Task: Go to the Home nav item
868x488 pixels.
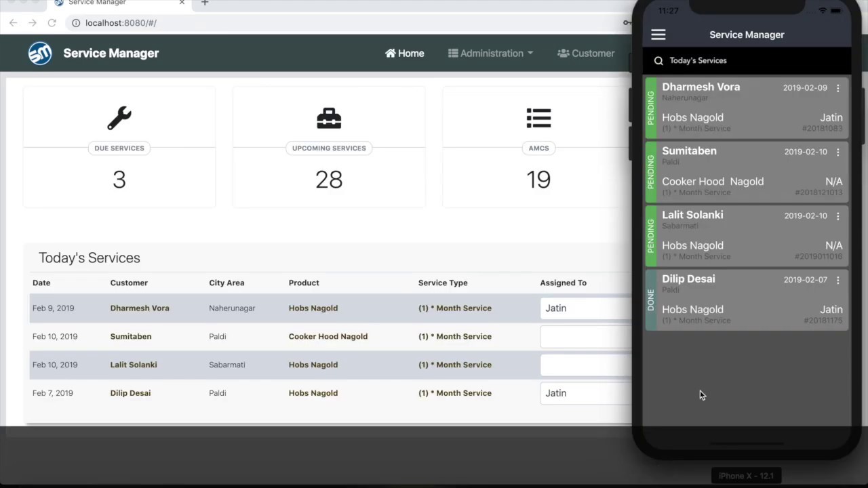Action: pyautogui.click(x=404, y=53)
